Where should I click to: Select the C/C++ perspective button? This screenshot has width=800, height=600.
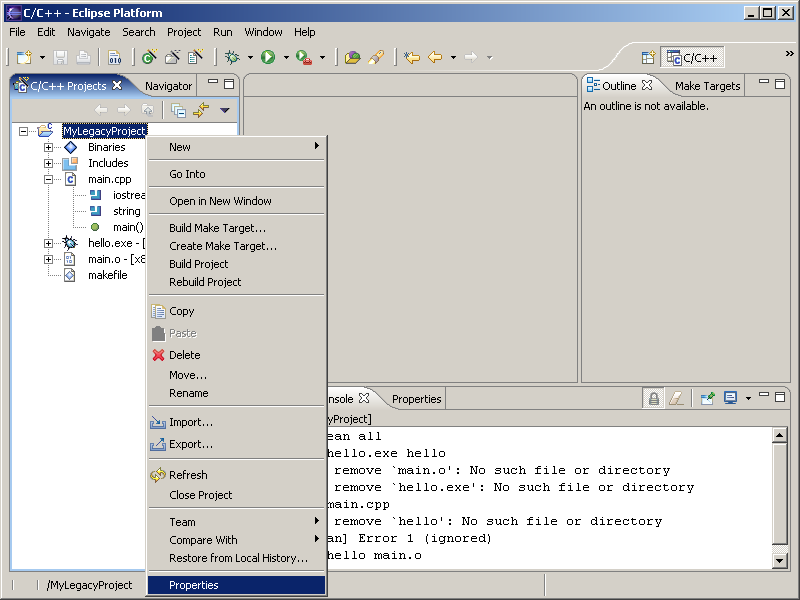click(692, 58)
